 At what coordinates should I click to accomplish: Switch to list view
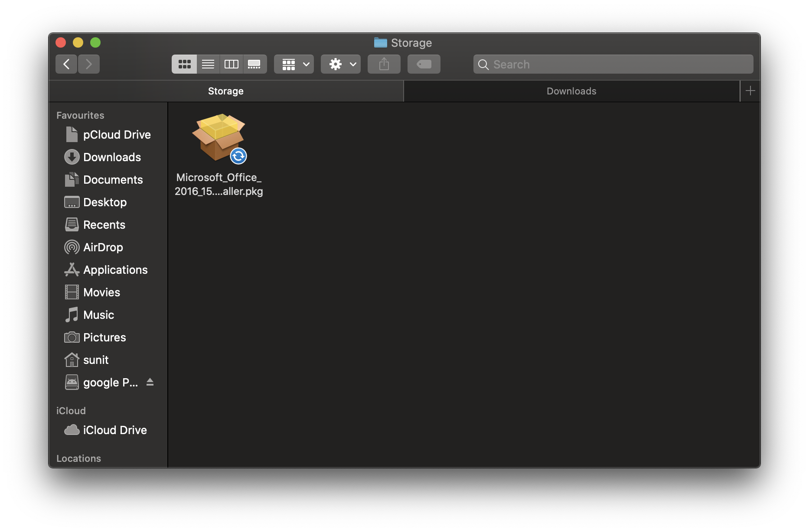208,64
